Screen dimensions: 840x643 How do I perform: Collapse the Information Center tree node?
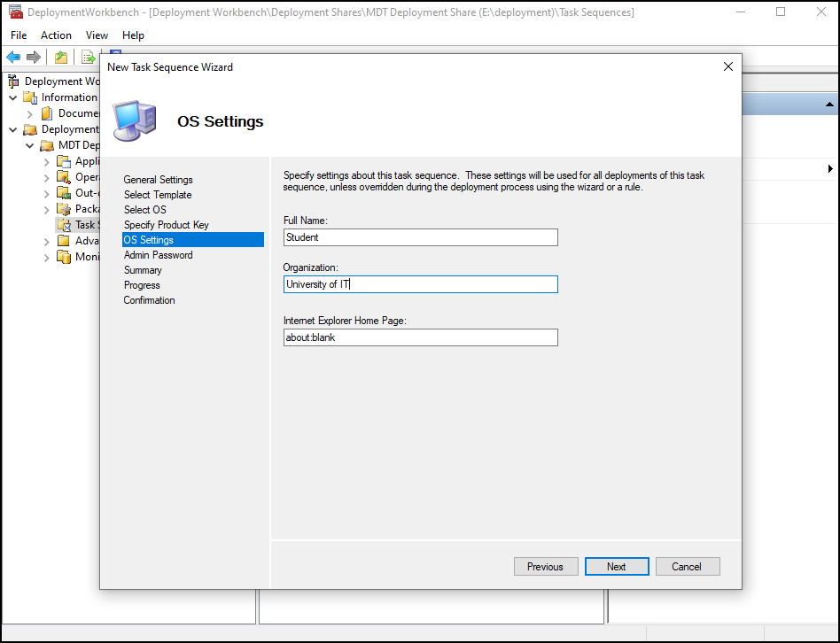(x=13, y=97)
